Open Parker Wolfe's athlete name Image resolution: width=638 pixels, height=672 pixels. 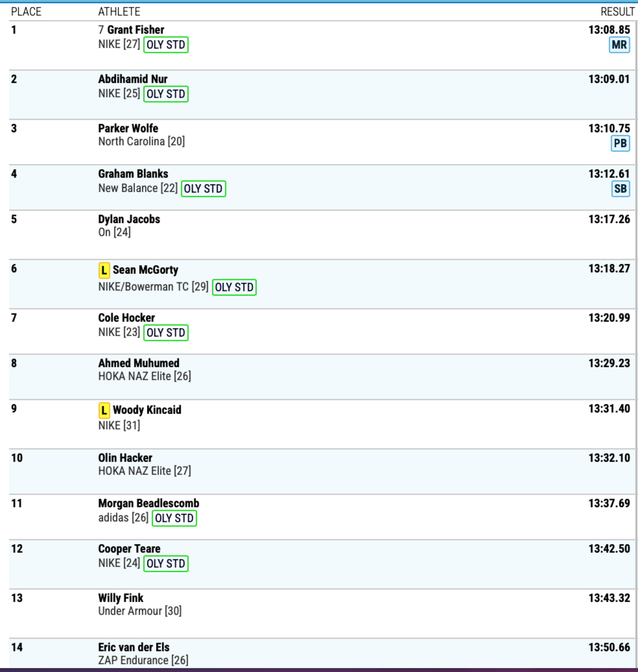128,128
